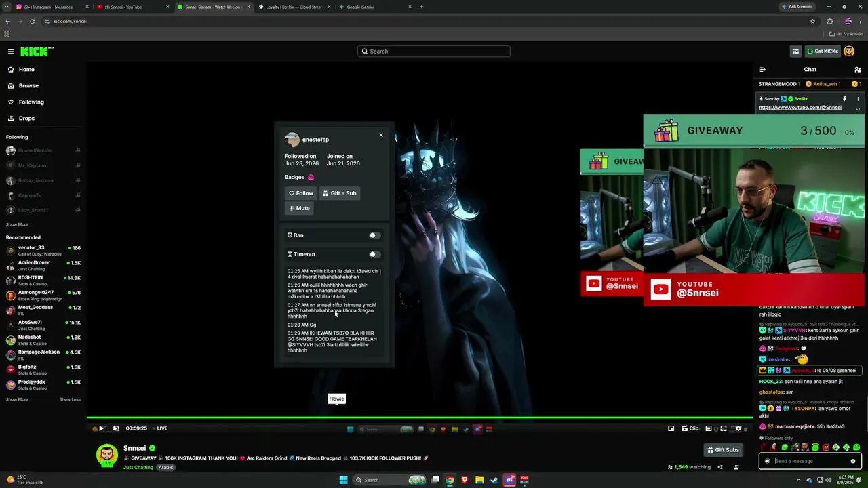Click the Send a message chat field
868x488 pixels.
pos(810,461)
